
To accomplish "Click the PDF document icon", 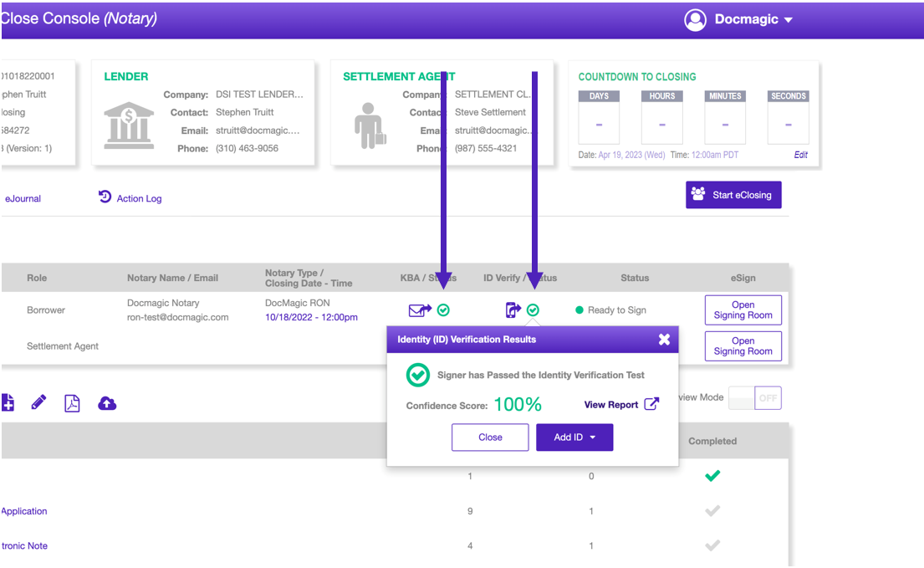I will tap(72, 403).
